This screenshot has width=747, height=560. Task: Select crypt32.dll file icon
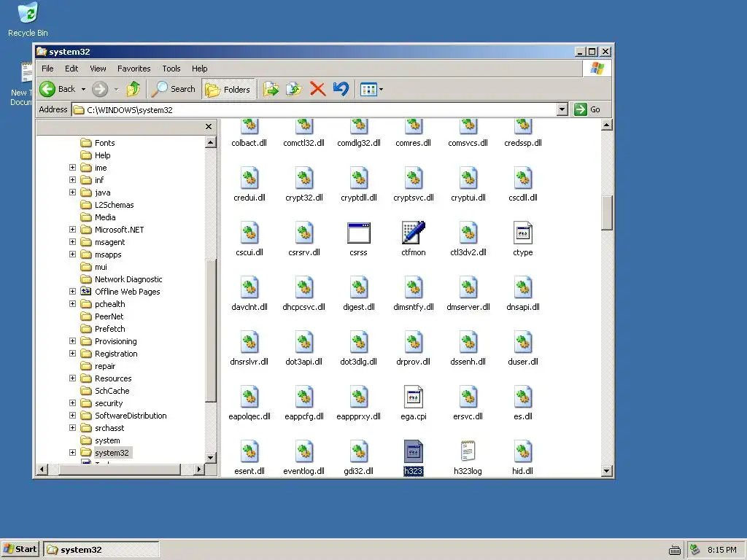coord(304,178)
